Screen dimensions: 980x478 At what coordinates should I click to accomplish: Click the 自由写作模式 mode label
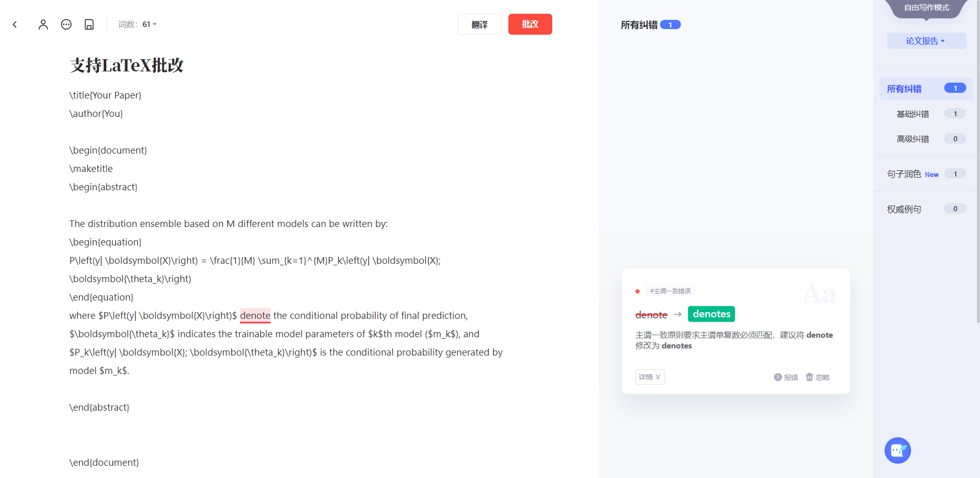[x=926, y=8]
